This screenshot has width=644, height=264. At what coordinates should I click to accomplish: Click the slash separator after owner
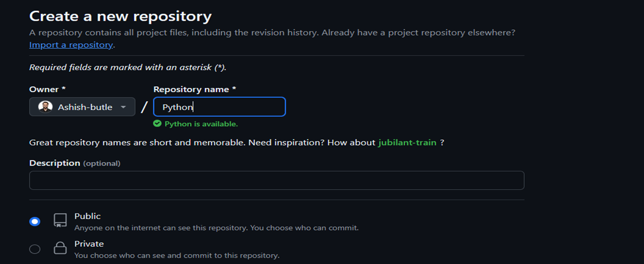(x=144, y=107)
